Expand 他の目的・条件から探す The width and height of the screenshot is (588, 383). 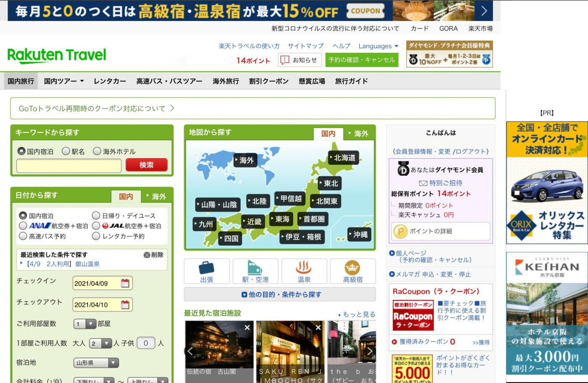click(280, 294)
